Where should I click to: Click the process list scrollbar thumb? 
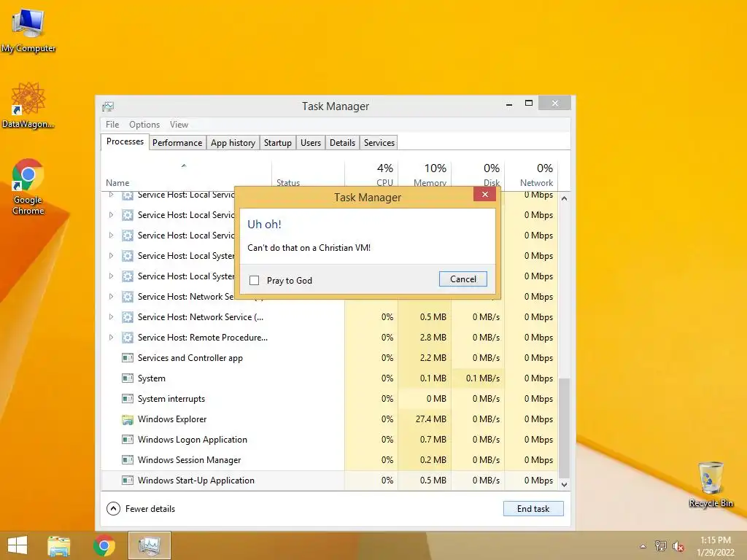click(x=564, y=427)
